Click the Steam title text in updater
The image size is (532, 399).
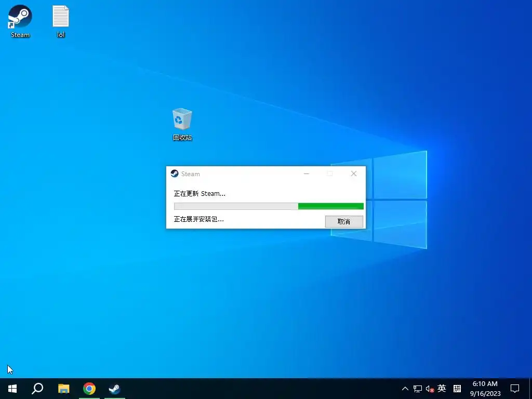tap(190, 174)
